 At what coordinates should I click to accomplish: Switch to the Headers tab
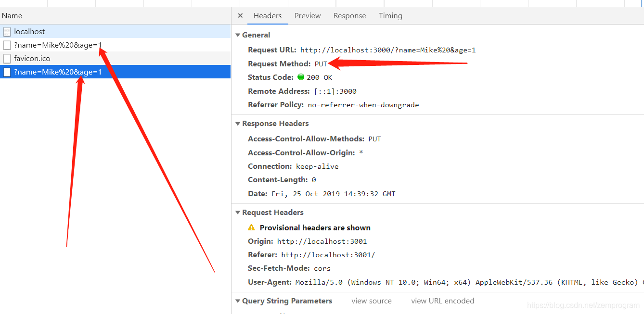click(268, 16)
